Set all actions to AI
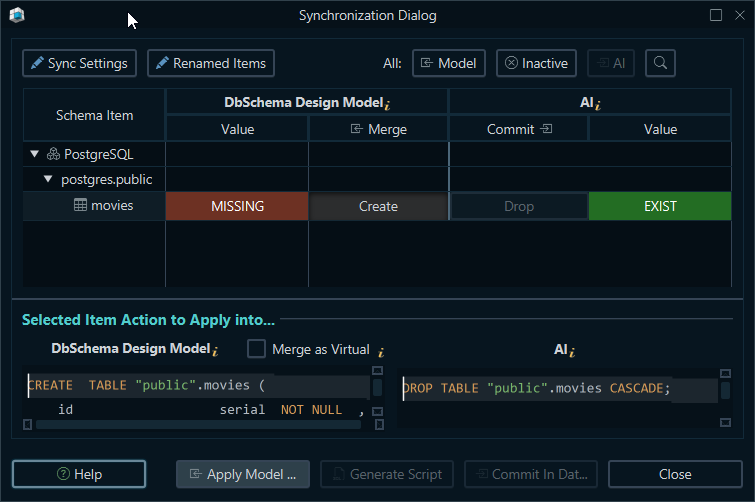Image resolution: width=755 pixels, height=502 pixels. pos(611,63)
